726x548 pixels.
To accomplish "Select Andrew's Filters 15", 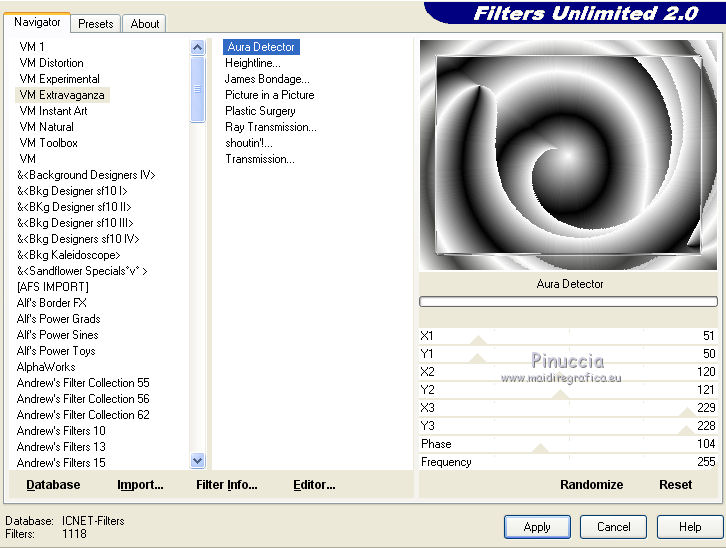I will point(61,463).
